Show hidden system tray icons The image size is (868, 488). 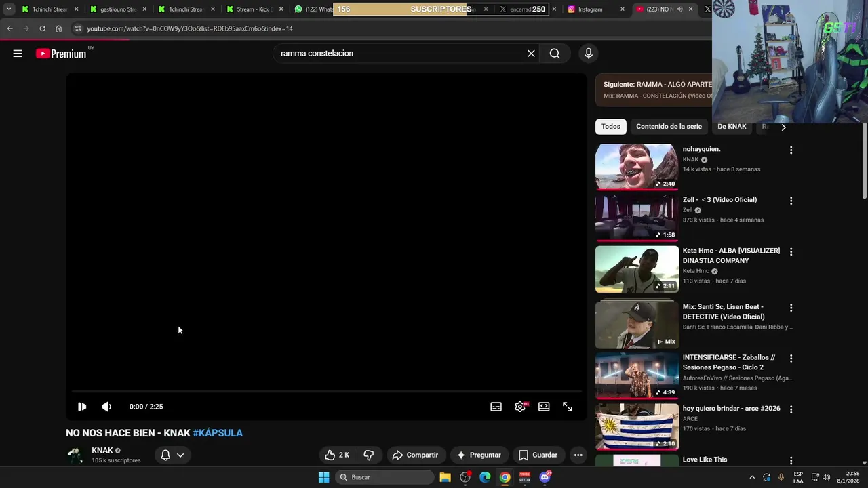(752, 477)
